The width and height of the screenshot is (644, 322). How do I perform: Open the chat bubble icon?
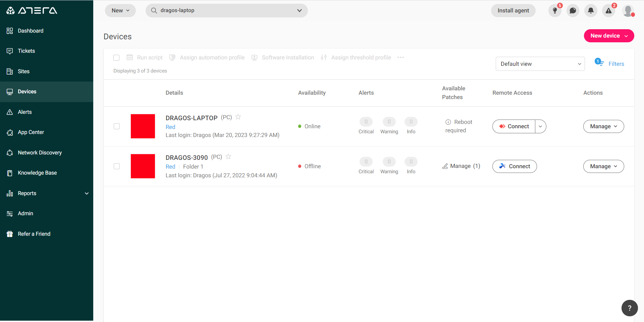pyautogui.click(x=573, y=10)
